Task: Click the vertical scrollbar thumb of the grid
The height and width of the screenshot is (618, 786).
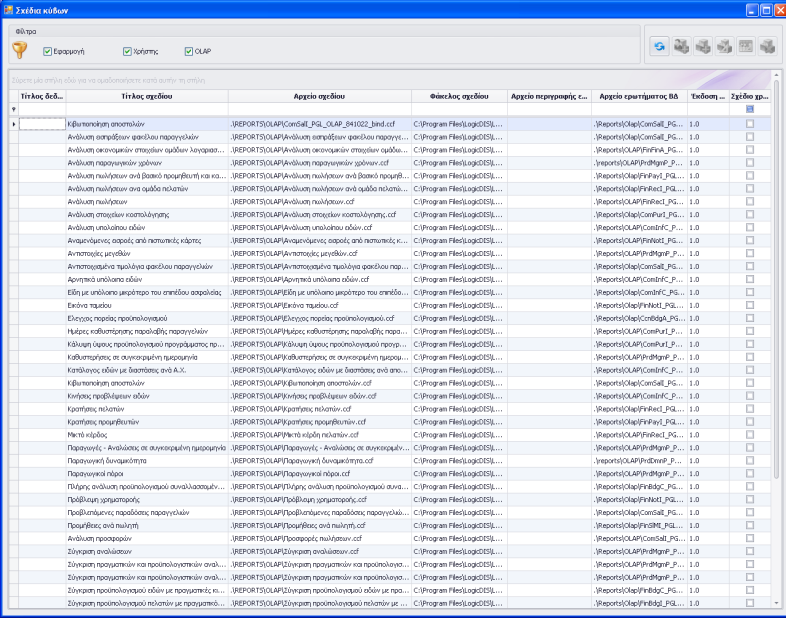Action: click(776, 278)
